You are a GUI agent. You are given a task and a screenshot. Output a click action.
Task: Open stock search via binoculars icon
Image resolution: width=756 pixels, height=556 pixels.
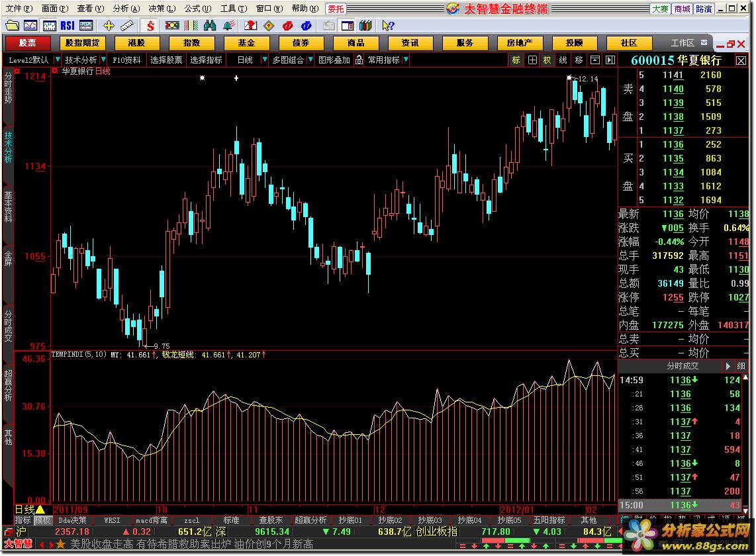[x=210, y=26]
